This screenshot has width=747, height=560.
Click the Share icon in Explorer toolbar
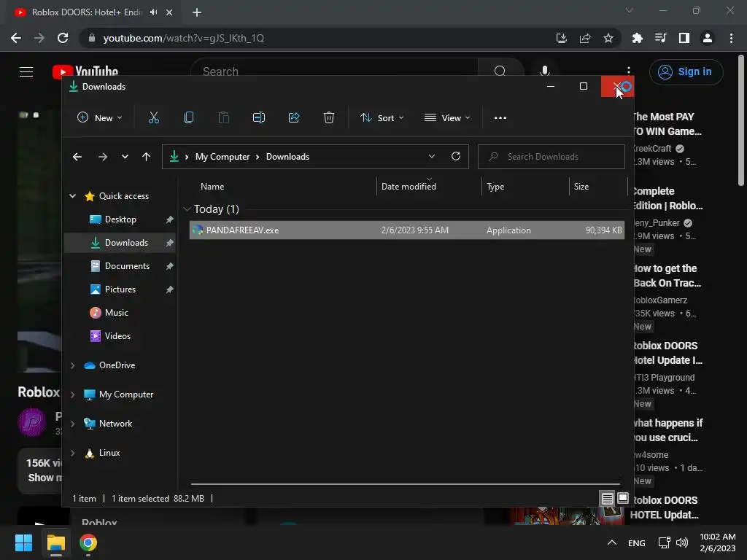pyautogui.click(x=294, y=117)
